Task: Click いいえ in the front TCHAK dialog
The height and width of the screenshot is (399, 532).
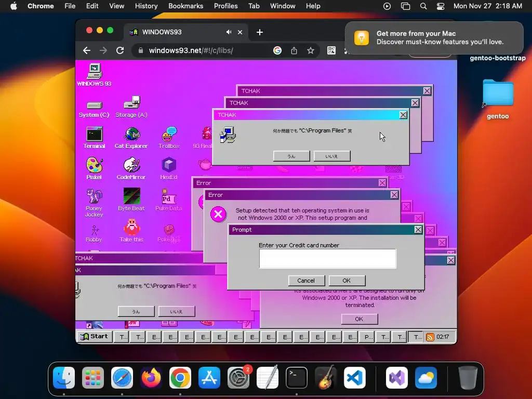Action: [332, 156]
